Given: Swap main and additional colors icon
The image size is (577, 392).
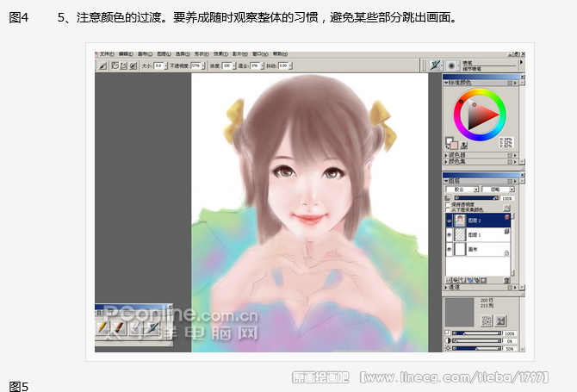Looking at the screenshot, I should [448, 147].
